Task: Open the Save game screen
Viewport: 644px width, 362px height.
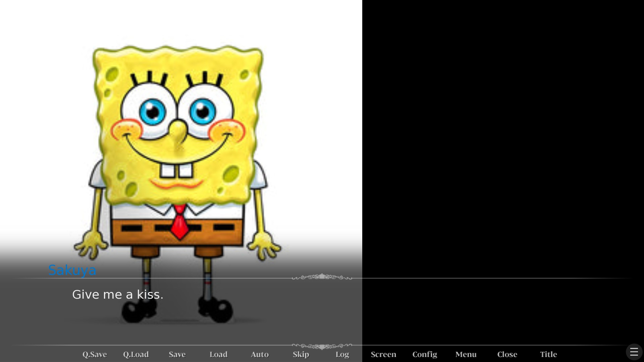Action: point(177,354)
